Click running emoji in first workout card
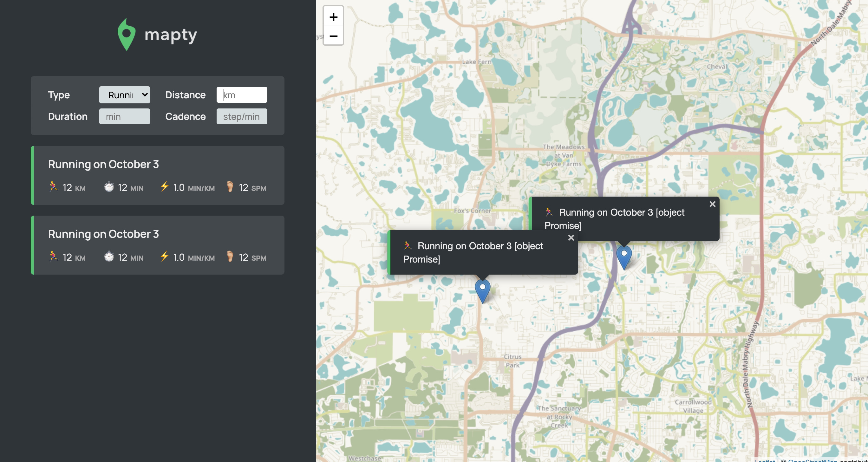This screenshot has width=868, height=462. click(53, 186)
